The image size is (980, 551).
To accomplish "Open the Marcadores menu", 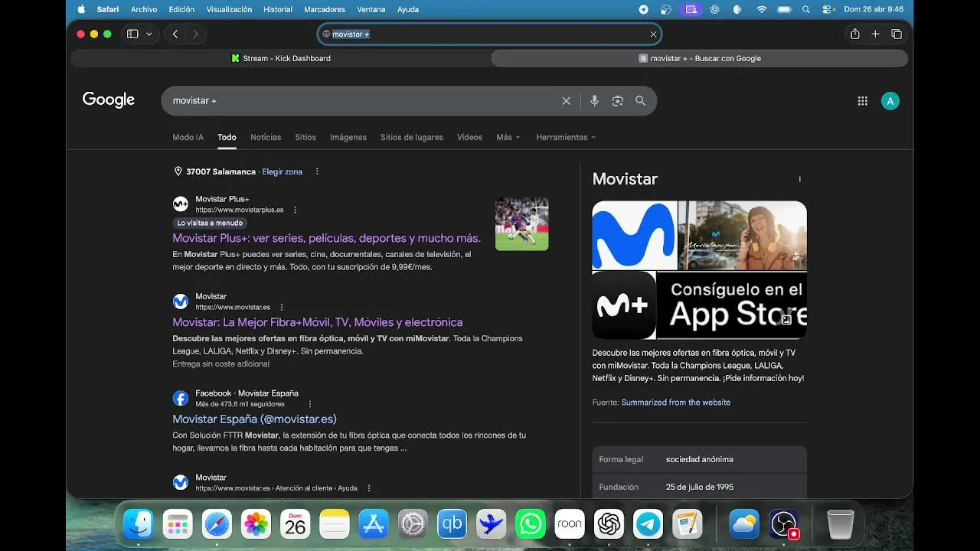I will (x=325, y=9).
